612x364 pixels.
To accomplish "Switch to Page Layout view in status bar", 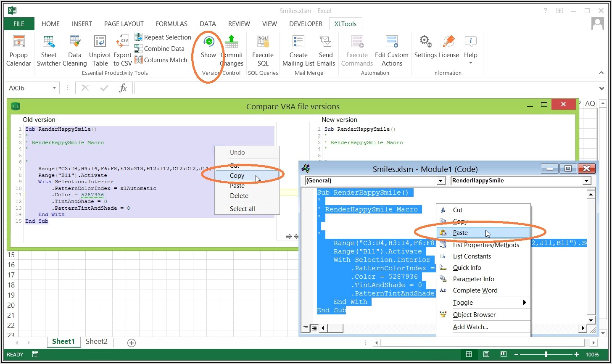I will 486,354.
